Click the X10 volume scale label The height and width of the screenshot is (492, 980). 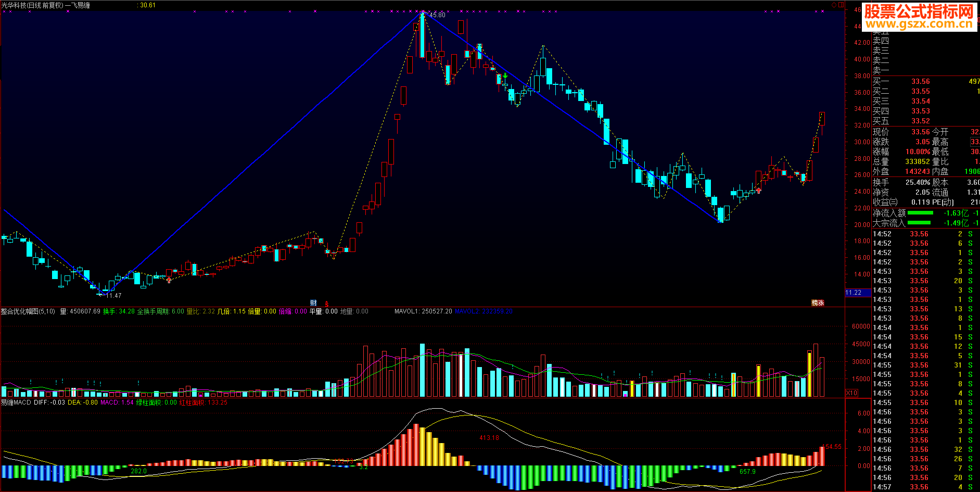point(851,393)
